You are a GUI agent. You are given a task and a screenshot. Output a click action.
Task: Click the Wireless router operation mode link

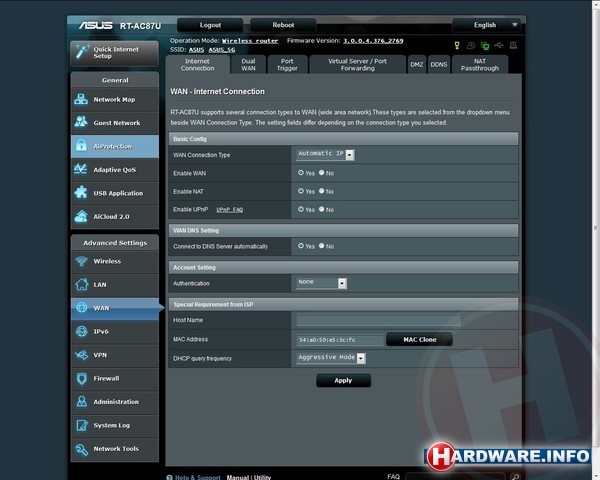(x=250, y=41)
